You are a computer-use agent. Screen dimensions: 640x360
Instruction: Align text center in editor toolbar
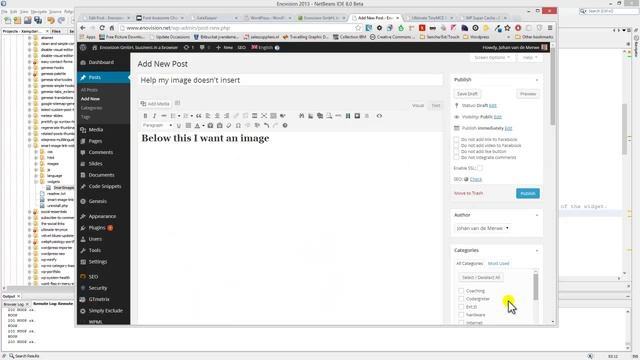click(x=217, y=116)
